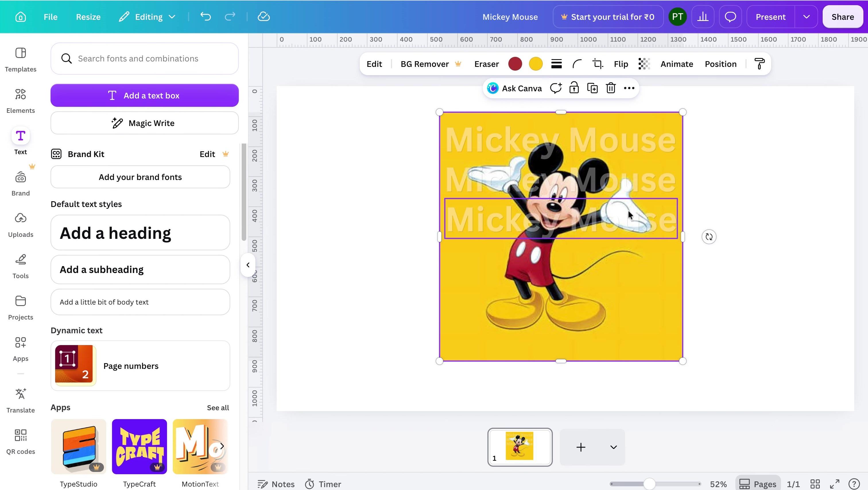Open the Position panel
Screen dimensions: 868x490
[x=720, y=64]
